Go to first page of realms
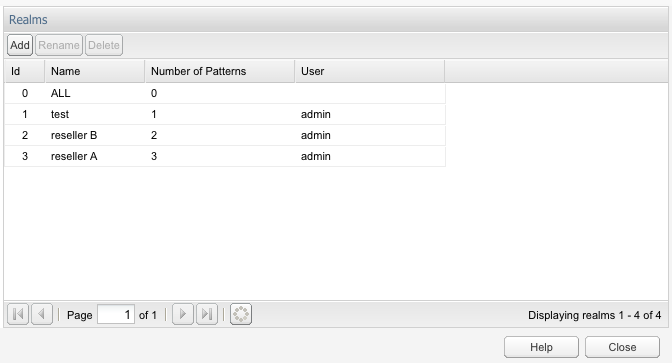 pos(18,314)
